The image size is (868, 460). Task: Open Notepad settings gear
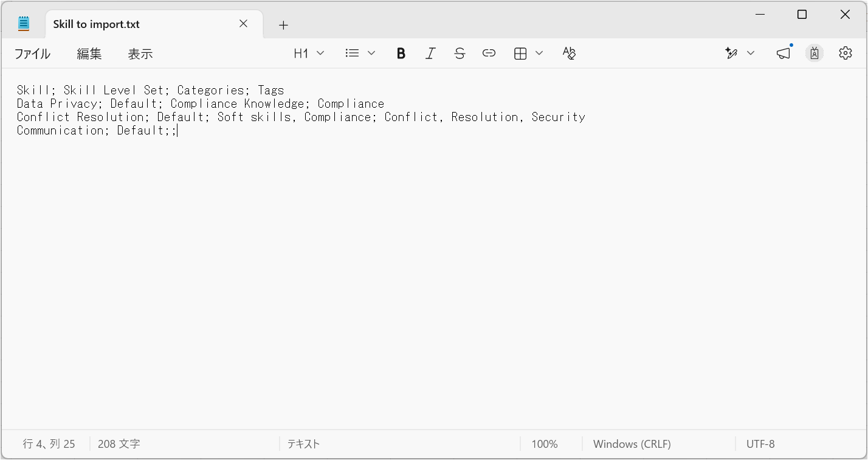(846, 54)
